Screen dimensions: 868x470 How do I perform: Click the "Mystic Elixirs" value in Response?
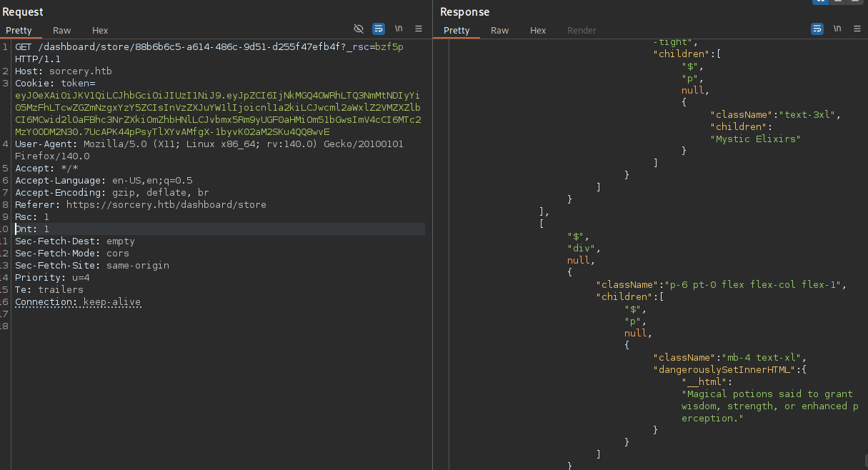tap(755, 139)
